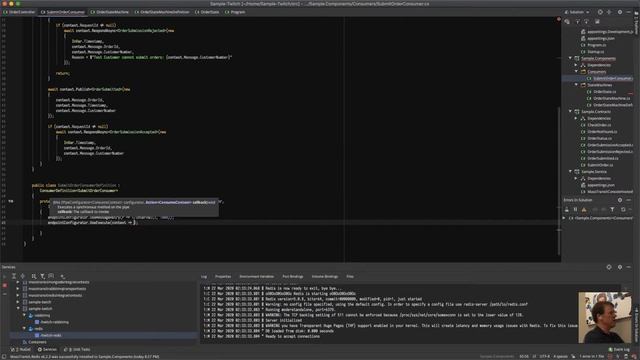This screenshot has width=640, height=360.
Task: Click the locate-in-solution target icon
Action: (x=600, y=12)
